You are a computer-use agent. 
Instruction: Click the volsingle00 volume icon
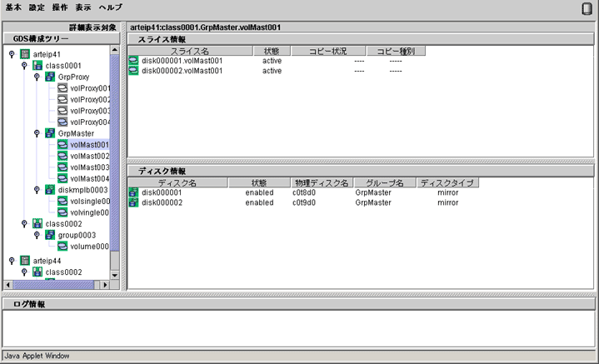(x=62, y=201)
